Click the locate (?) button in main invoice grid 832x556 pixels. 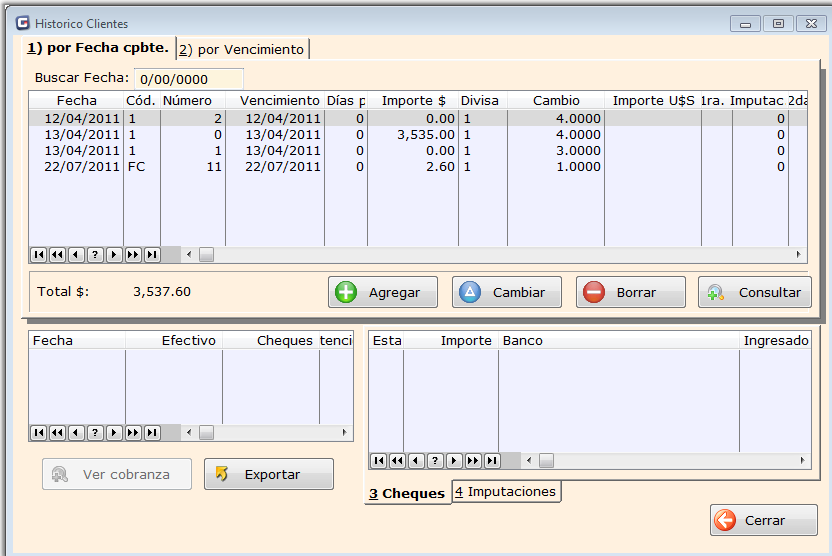(95, 255)
